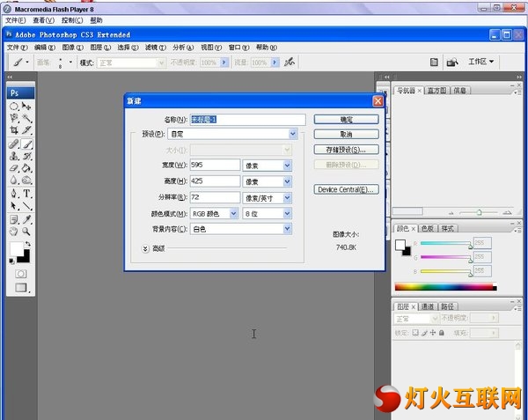Swap foreground and background colors
Screen dimensions: 528x420
pos(28,244)
